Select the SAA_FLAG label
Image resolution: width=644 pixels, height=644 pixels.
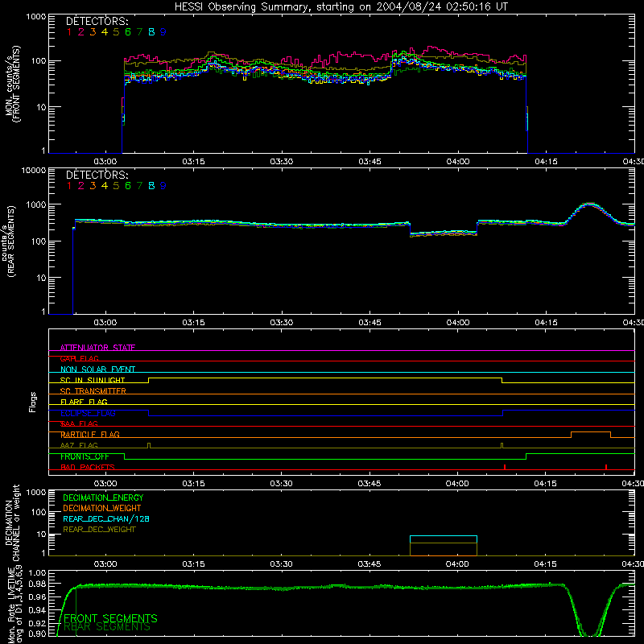79,424
